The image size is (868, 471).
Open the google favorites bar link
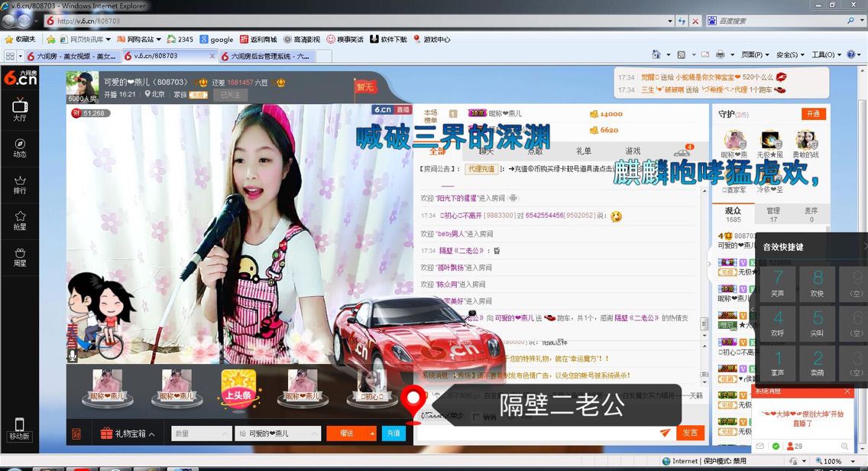click(216, 39)
